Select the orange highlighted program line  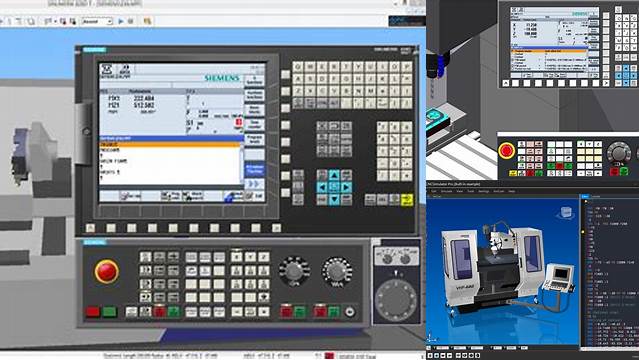170,144
